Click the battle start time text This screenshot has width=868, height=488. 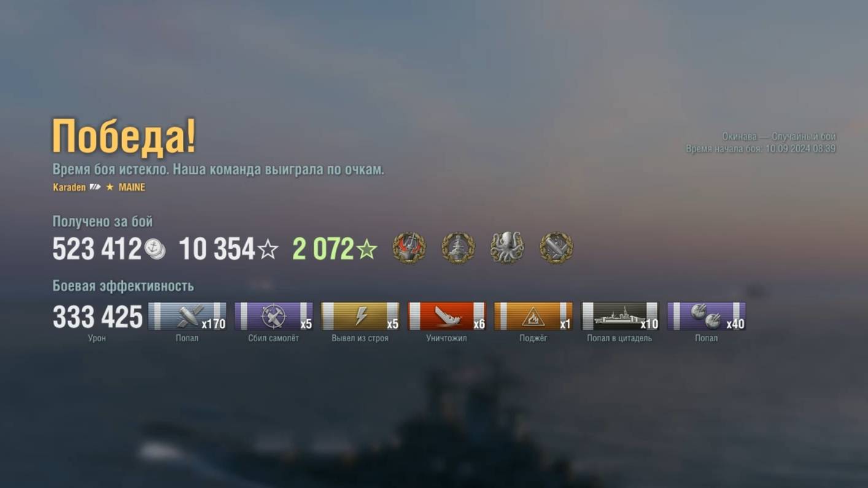[x=761, y=149]
